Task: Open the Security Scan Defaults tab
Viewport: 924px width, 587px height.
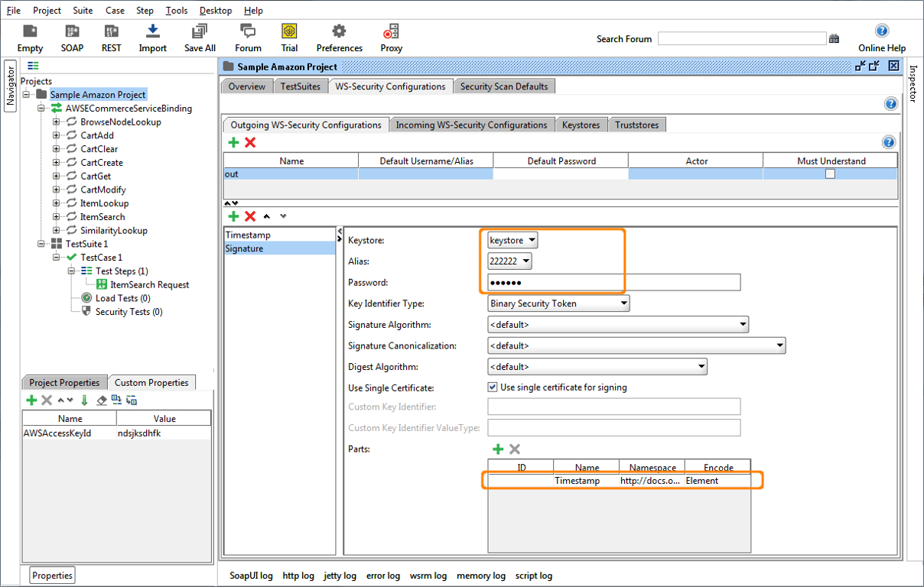Action: pos(504,86)
